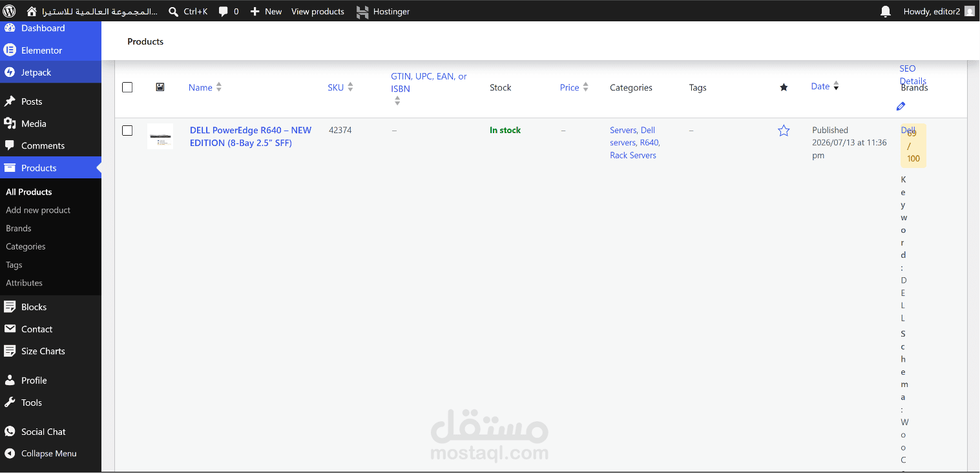Image resolution: width=980 pixels, height=473 pixels.
Task: Visit site via the home icon
Action: point(32,11)
